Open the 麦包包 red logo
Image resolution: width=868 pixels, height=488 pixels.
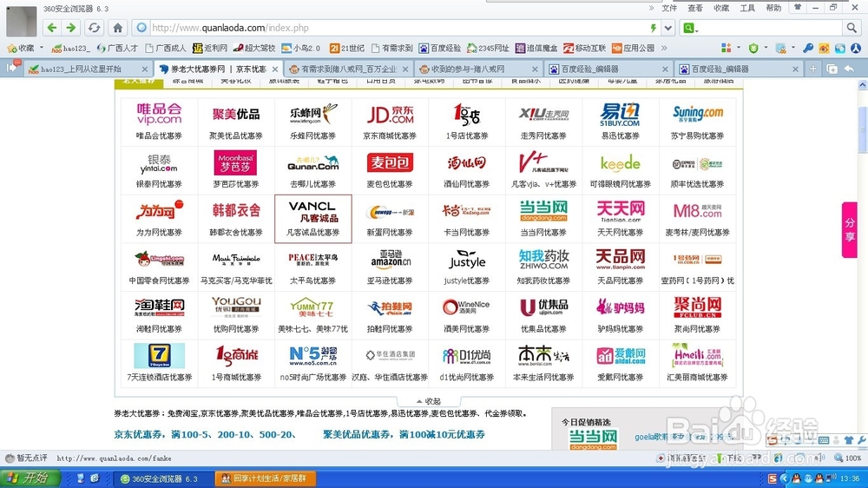(391, 163)
